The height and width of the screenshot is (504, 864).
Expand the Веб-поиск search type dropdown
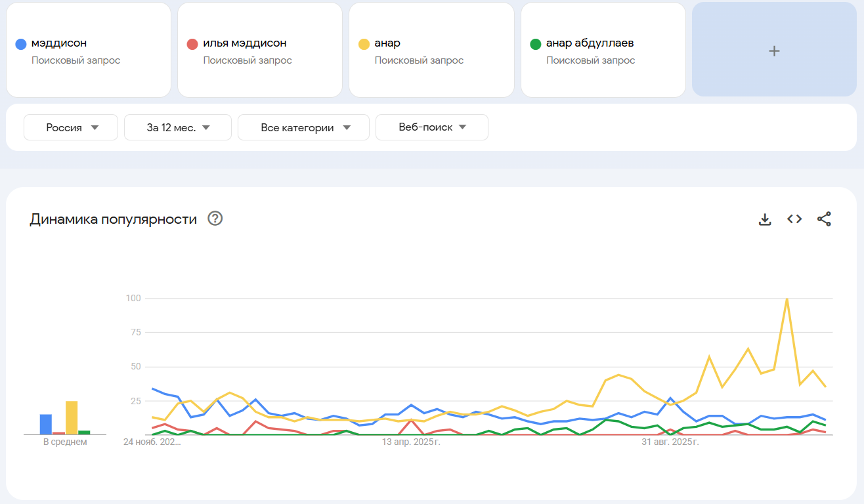tap(432, 127)
